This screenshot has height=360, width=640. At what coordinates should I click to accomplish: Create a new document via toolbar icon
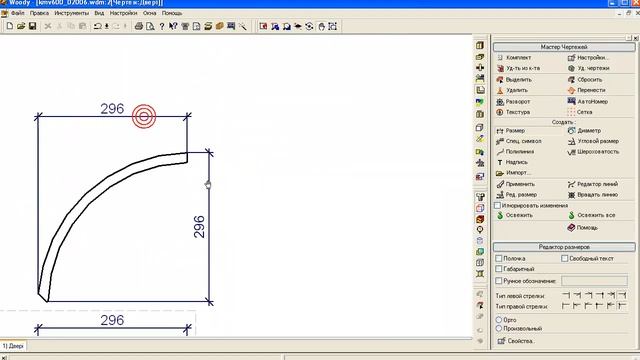point(10,26)
